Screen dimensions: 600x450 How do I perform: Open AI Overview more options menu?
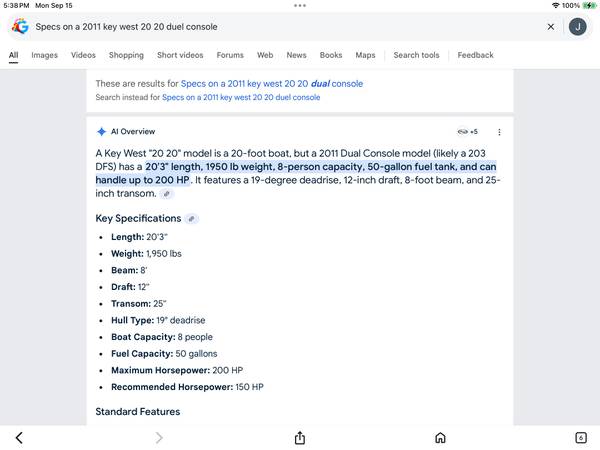point(499,132)
